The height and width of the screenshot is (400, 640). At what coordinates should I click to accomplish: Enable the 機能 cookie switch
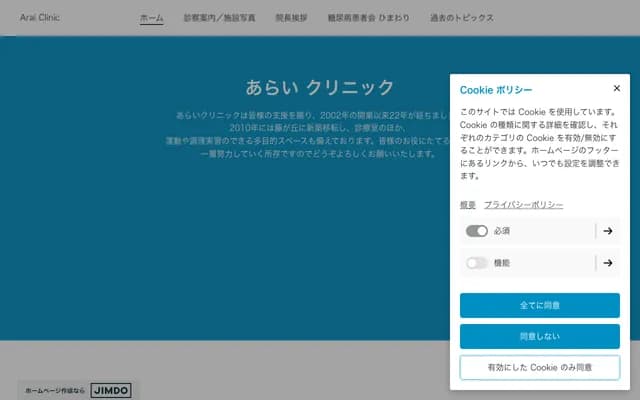click(x=477, y=263)
